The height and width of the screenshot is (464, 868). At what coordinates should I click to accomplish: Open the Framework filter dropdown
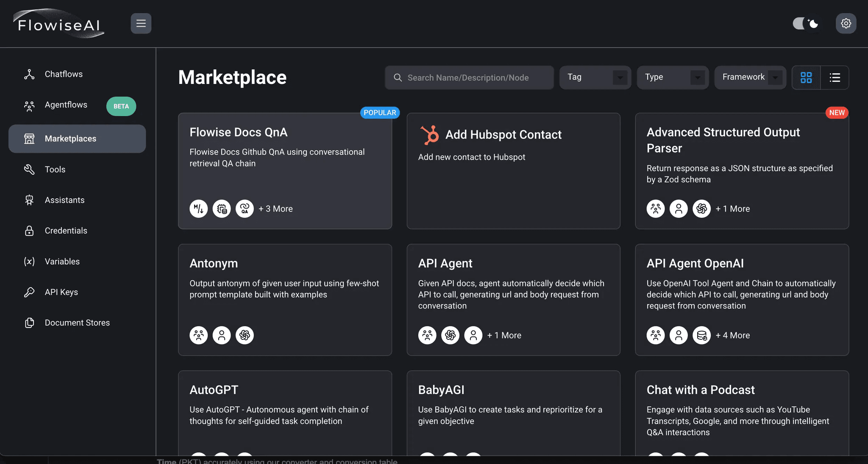coord(750,78)
